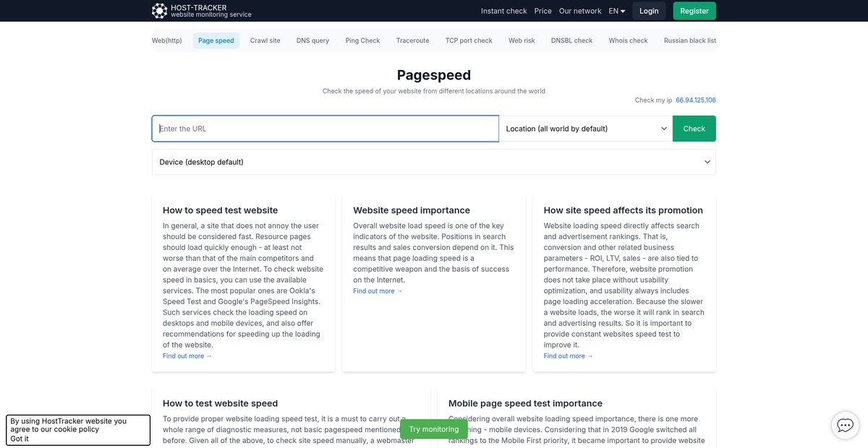Screen dimensions: 868x448
Task: Click the Host-Tracker logo icon
Action: click(159, 11)
